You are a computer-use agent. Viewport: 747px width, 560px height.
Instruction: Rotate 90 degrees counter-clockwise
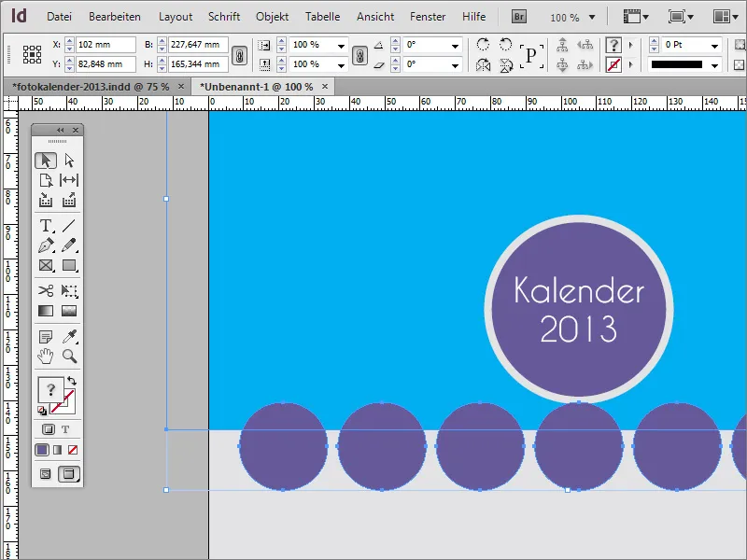[505, 44]
